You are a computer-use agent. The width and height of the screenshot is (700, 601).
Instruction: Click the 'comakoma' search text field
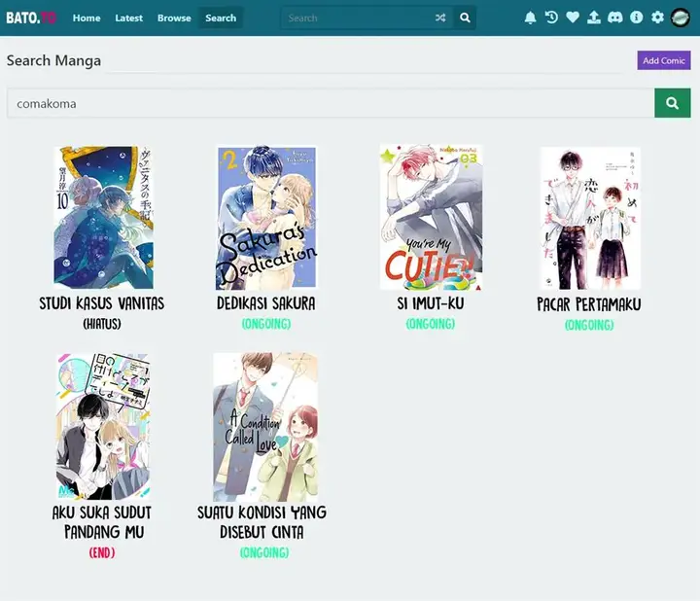331,103
